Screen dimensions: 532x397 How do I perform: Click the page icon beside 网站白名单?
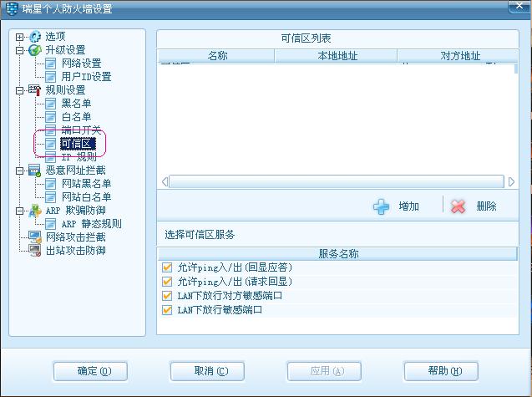point(51,197)
